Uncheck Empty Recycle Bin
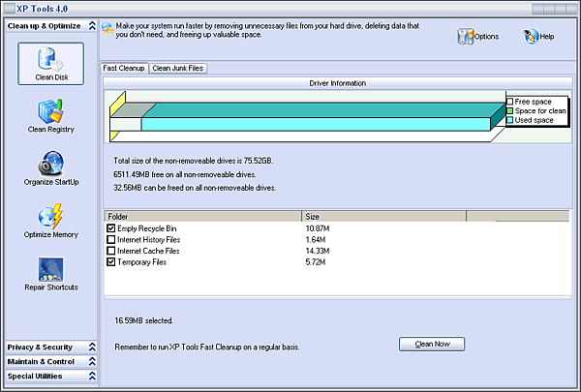The height and width of the screenshot is (392, 581). tap(110, 228)
